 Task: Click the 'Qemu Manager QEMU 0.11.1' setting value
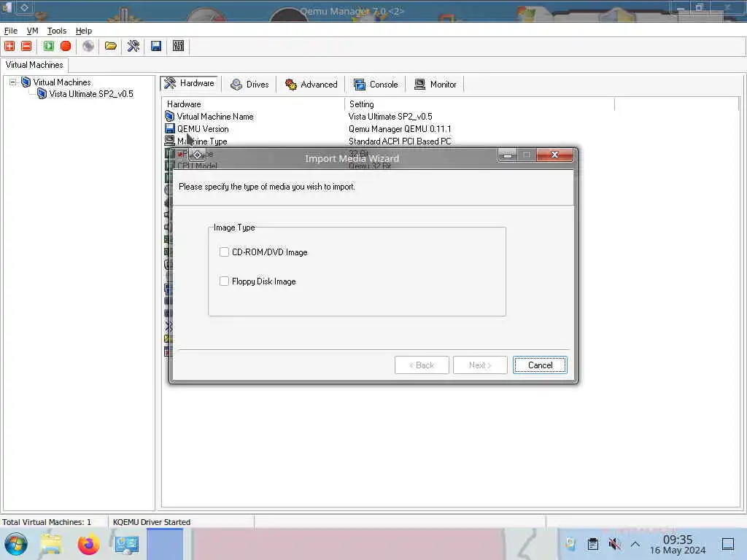click(400, 129)
